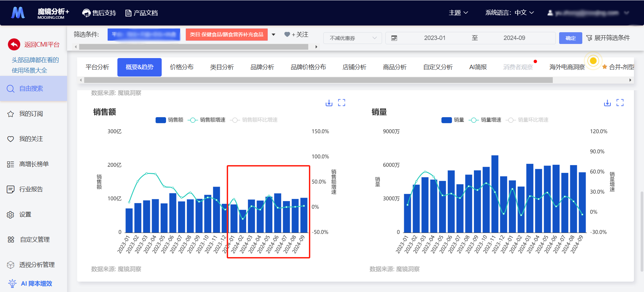644x292 pixels.
Task: Open the category filter tag 保健食品
Action: click(x=227, y=35)
